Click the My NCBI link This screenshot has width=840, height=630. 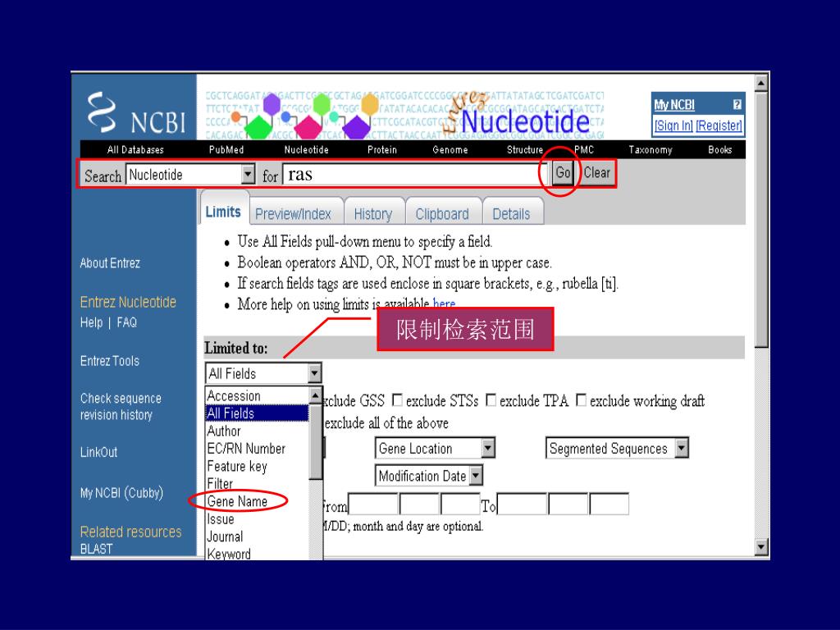[674, 105]
